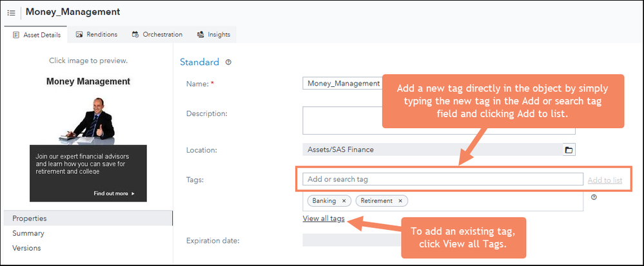The height and width of the screenshot is (266, 644).
Task: Remove the Banking tag
Action: pos(344,201)
